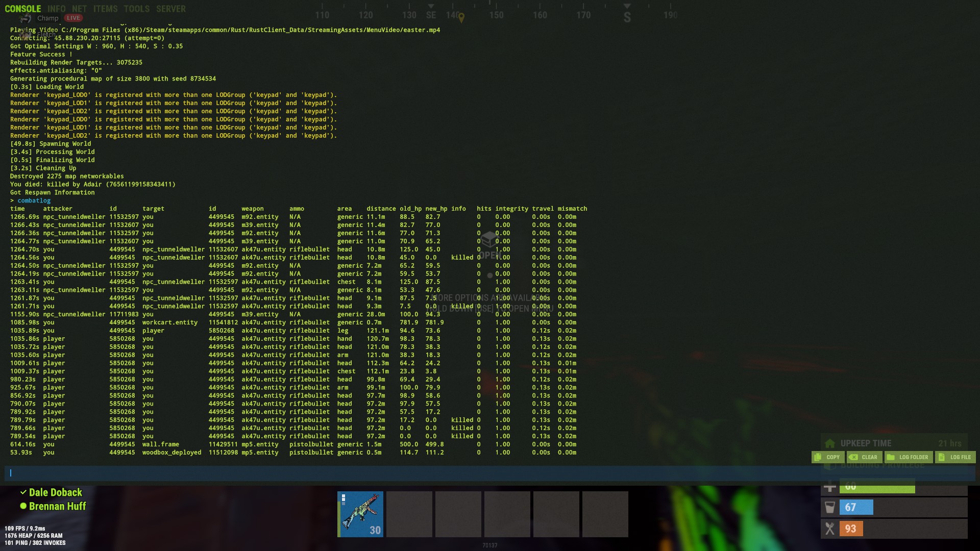Click the console command input field
Image resolution: width=980 pixels, height=551 pixels.
coord(490,473)
